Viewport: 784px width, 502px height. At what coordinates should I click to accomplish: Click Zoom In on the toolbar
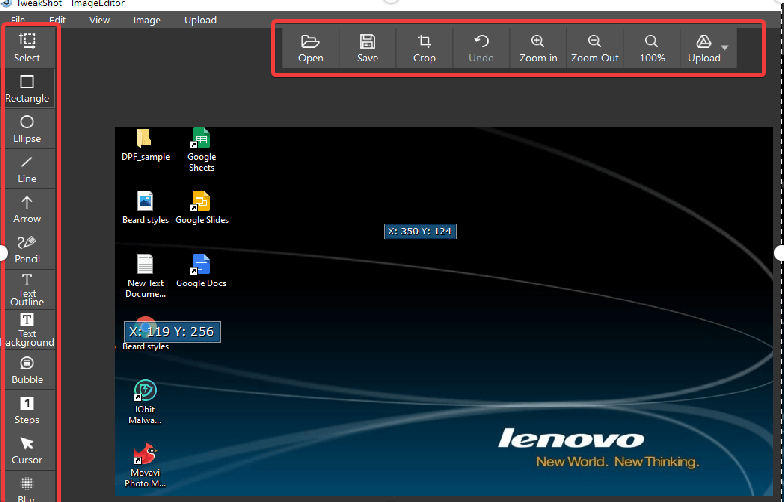click(x=538, y=48)
